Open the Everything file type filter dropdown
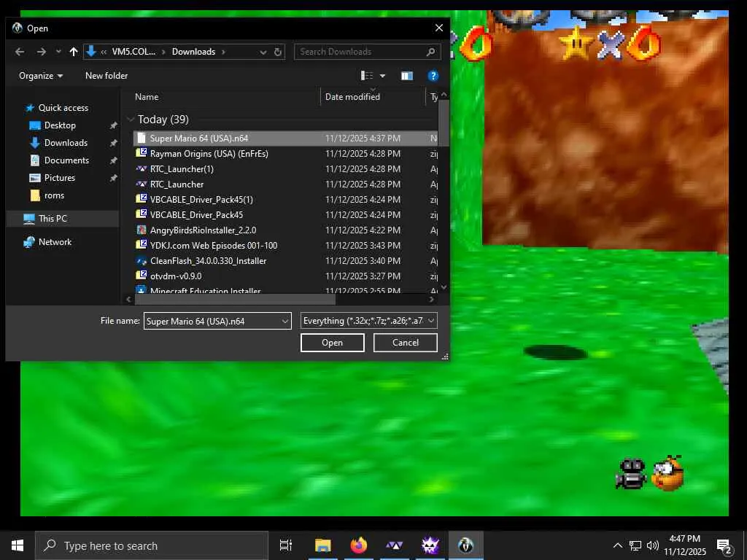 tap(368, 321)
